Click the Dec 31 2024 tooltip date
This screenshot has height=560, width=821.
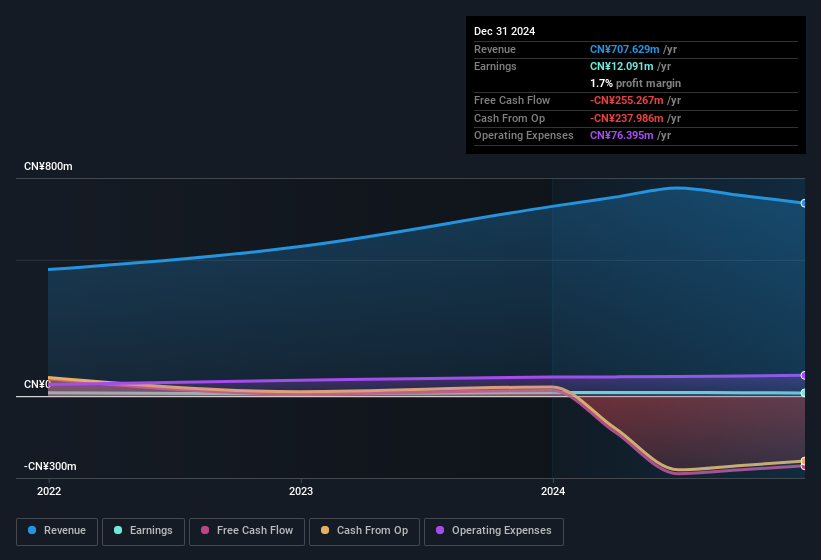pos(504,31)
